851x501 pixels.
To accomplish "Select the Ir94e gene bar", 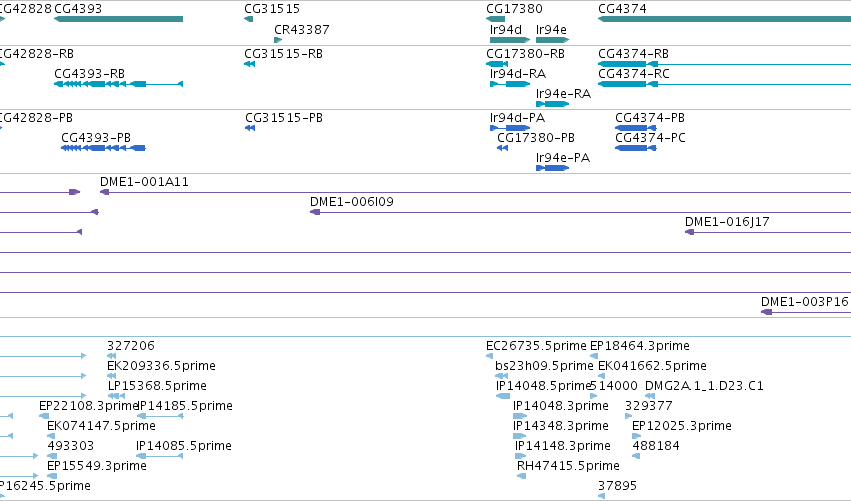I will click(x=552, y=40).
